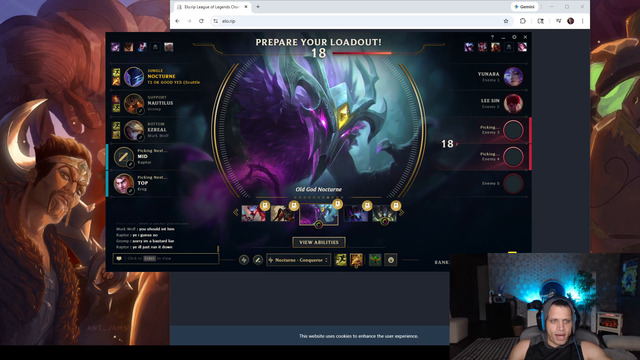View site information icon beside URL

tap(216, 21)
